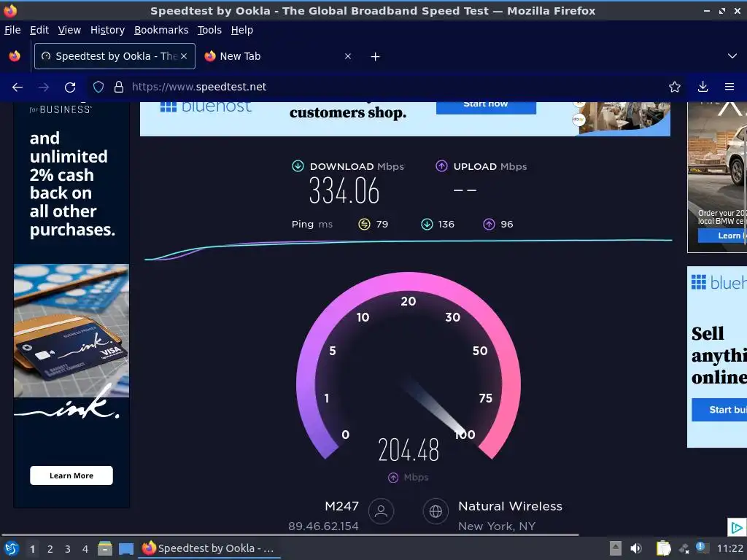Click the blue Start button in bluehost side ad

click(719, 410)
